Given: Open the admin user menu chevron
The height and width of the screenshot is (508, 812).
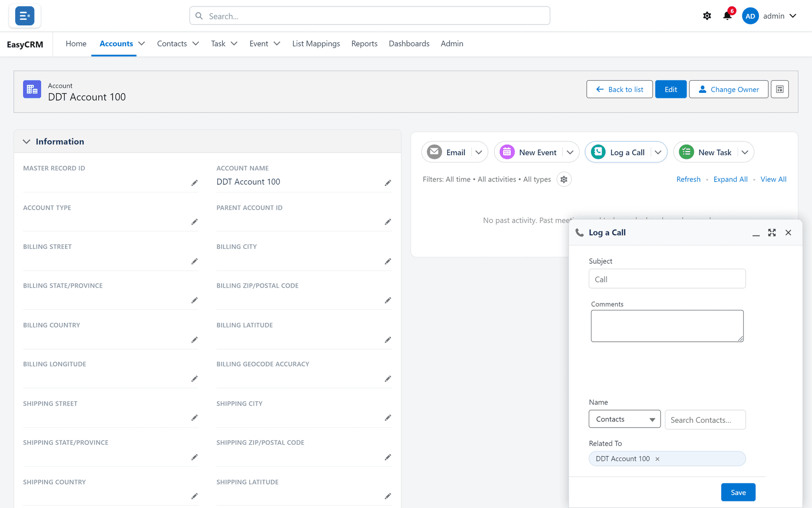Looking at the screenshot, I should 793,16.
